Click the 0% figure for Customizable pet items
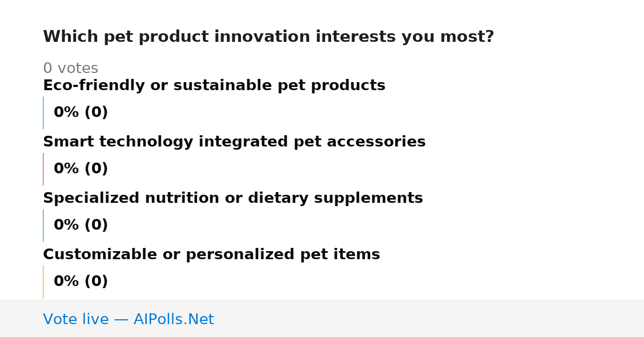Image resolution: width=644 pixels, height=337 pixels. [67, 282]
